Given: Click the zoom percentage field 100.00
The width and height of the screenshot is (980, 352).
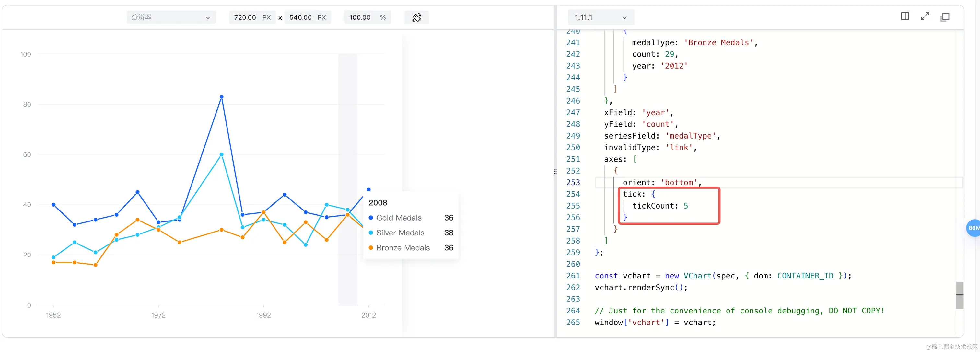Looking at the screenshot, I should (360, 17).
